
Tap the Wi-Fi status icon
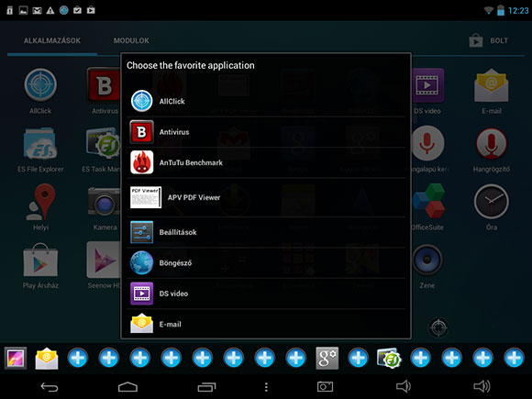pyautogui.click(x=489, y=10)
